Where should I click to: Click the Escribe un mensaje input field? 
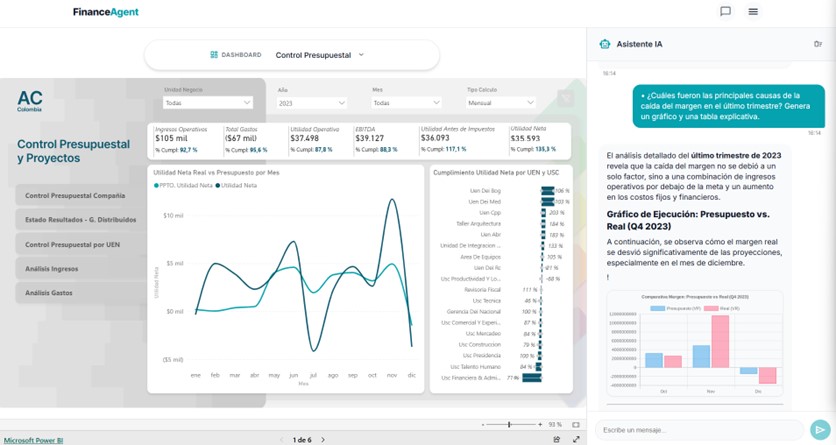click(698, 429)
